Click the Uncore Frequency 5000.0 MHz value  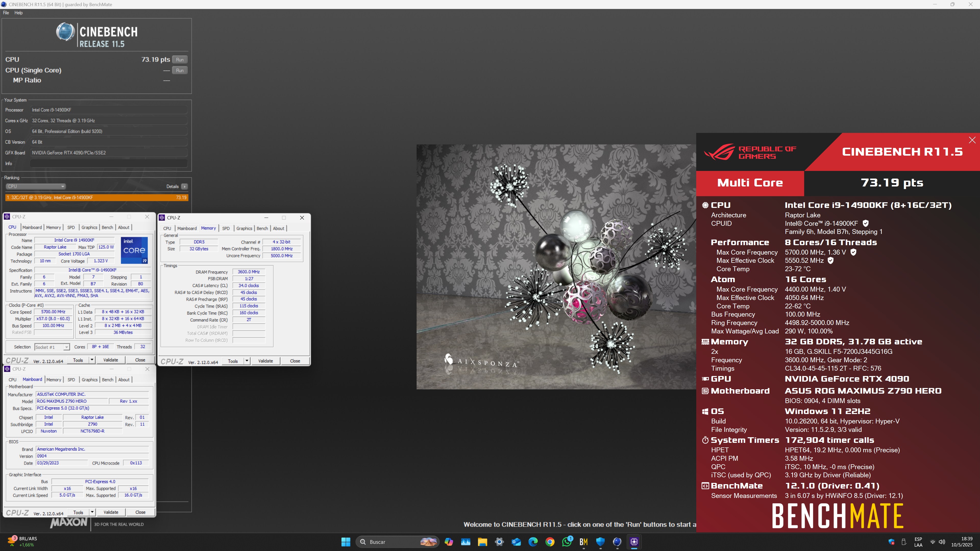[x=281, y=256]
